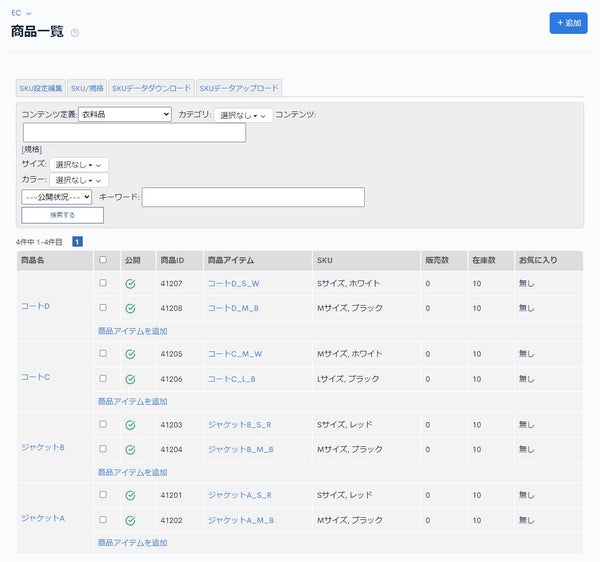Open the EC breadcrumb dropdown
Screen dimensions: 600x562
[21, 13]
